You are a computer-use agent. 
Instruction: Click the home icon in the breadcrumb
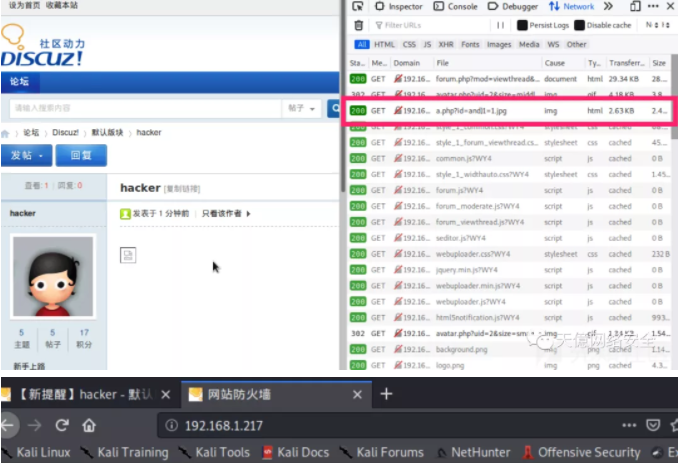[6, 133]
